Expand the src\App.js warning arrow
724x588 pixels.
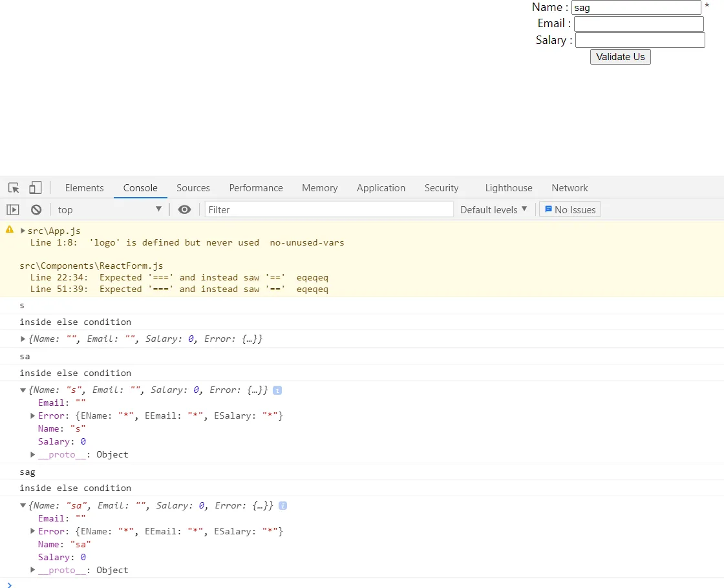23,230
